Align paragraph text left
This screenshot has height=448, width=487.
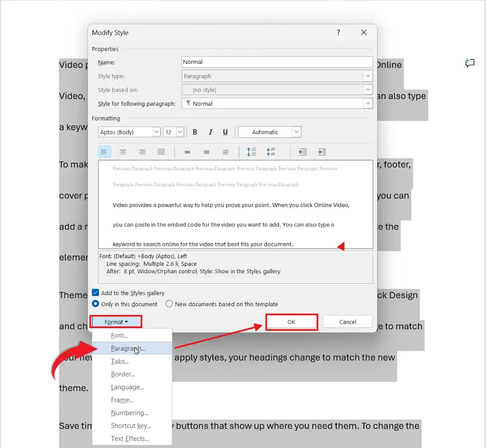point(105,152)
